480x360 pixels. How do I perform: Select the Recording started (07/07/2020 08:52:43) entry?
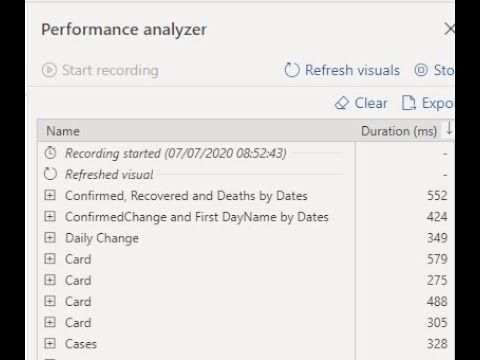[x=176, y=153]
